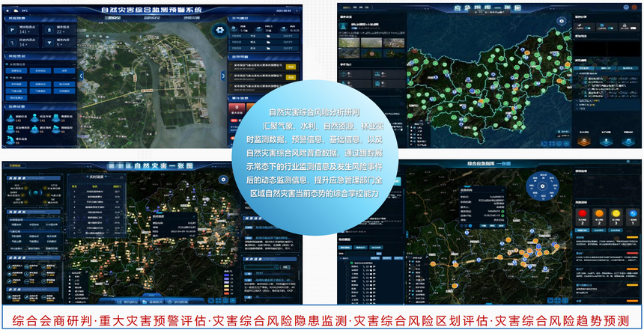Click the yellow button on the first warning entry
Screen dimensions: 644x330
(x=291, y=66)
